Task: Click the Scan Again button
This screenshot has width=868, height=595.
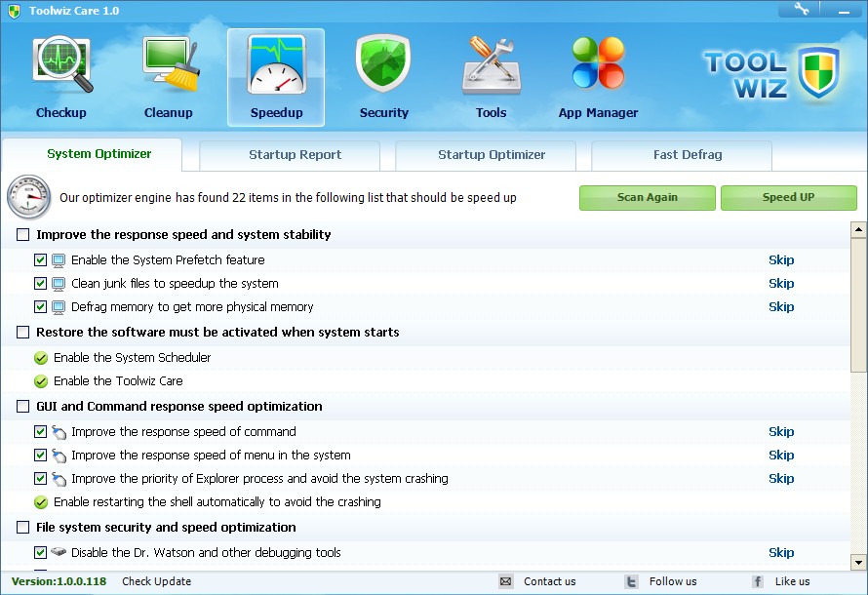Action: point(648,198)
